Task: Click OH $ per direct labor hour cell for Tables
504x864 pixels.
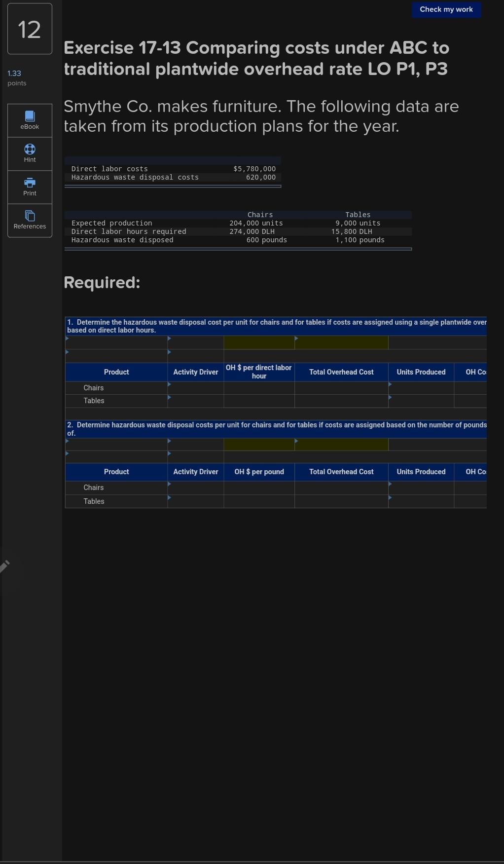Action: tap(259, 401)
